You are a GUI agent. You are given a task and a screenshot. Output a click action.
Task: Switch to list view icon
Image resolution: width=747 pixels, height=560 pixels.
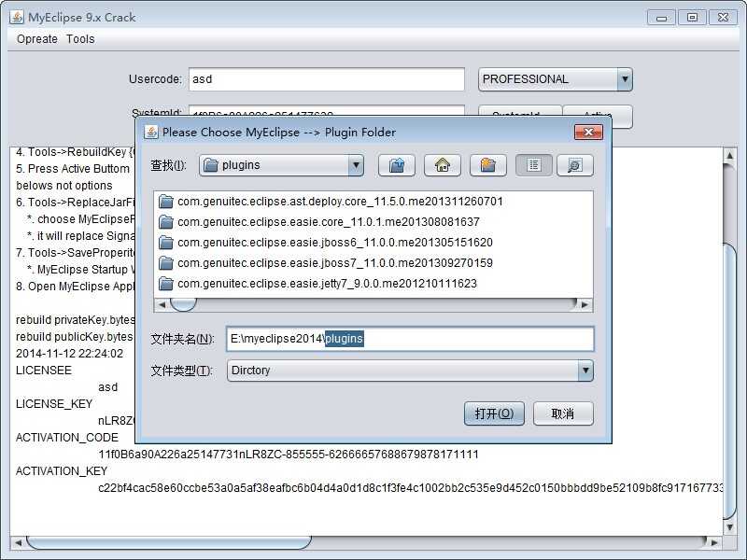click(533, 165)
